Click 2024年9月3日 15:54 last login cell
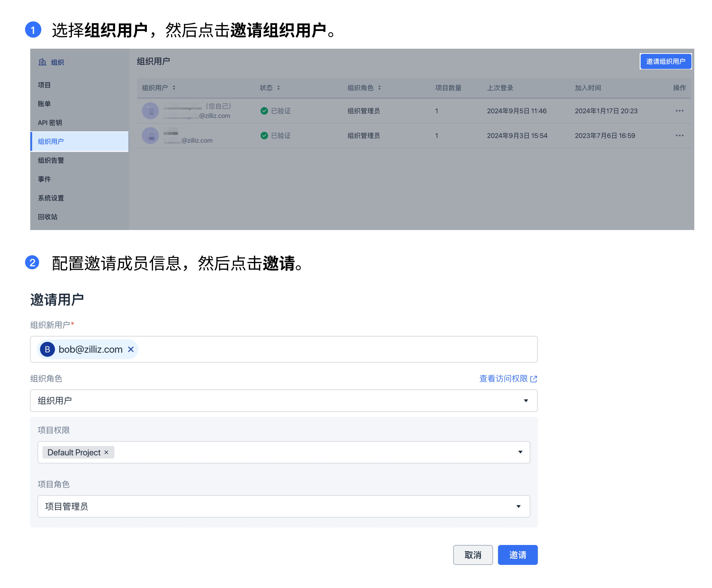712x588 pixels. tap(517, 136)
